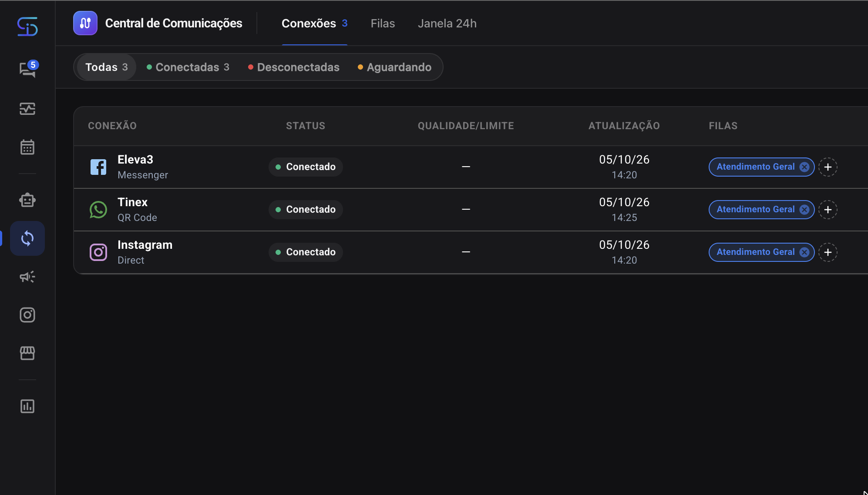This screenshot has width=868, height=495.
Task: Select the Tinex connection name
Action: 133,202
